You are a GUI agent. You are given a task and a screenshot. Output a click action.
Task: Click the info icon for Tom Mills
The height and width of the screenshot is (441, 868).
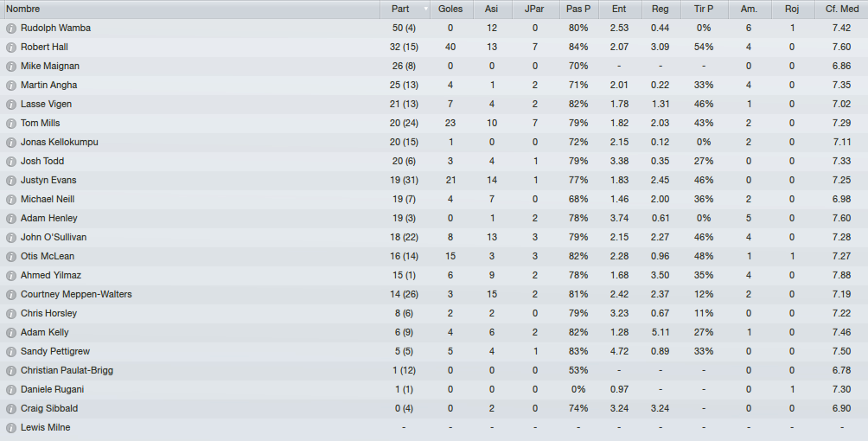pyautogui.click(x=10, y=123)
